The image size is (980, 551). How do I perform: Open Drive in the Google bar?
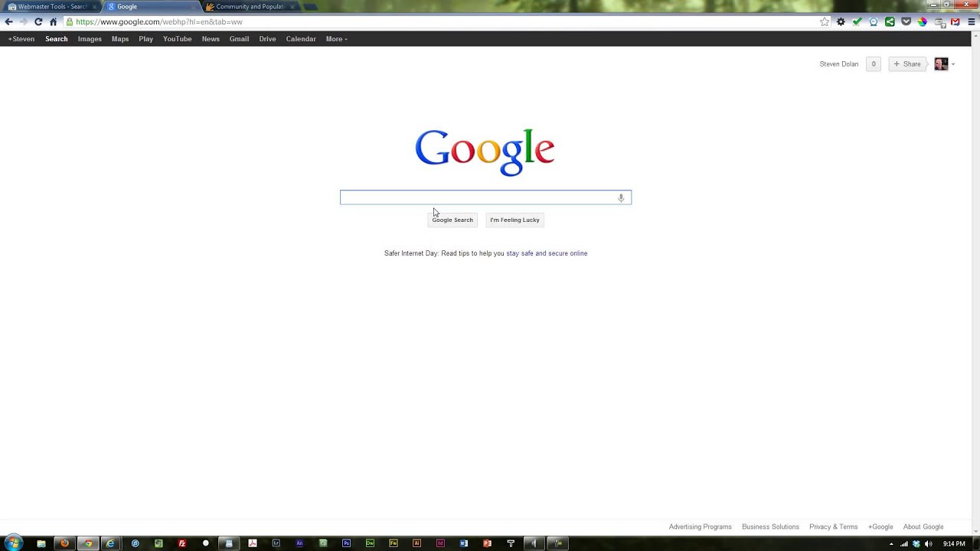267,39
